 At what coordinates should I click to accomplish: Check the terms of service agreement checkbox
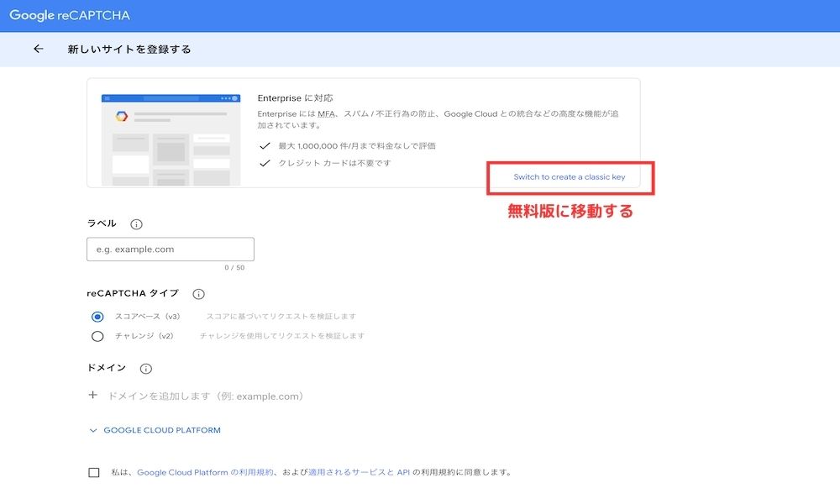94,472
